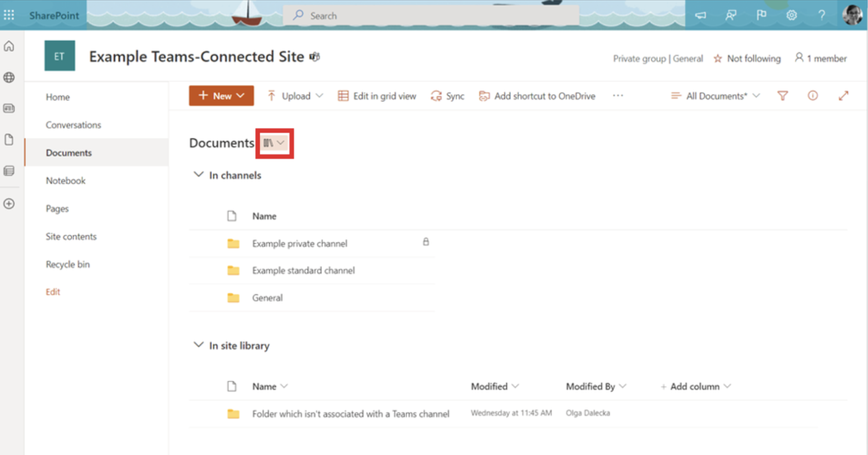Click the Name column header in channels list
This screenshot has height=455, width=868.
click(264, 216)
